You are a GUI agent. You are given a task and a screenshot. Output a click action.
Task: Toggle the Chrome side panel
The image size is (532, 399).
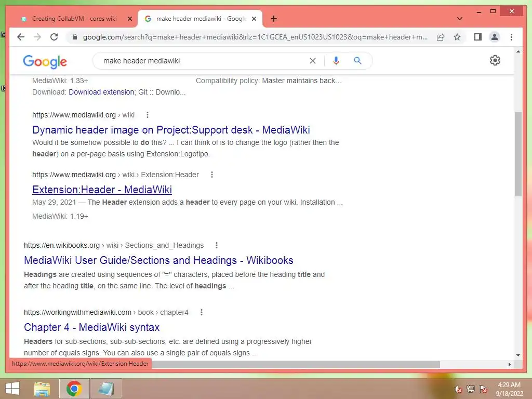pos(478,37)
